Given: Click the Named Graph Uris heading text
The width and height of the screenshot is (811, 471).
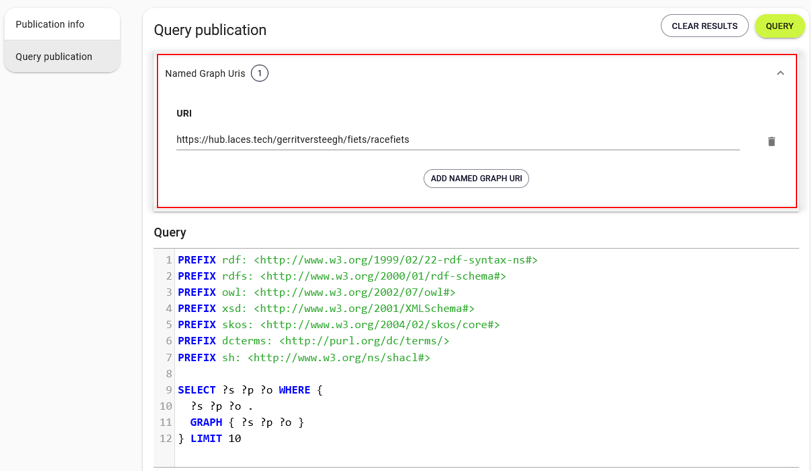Looking at the screenshot, I should point(205,73).
